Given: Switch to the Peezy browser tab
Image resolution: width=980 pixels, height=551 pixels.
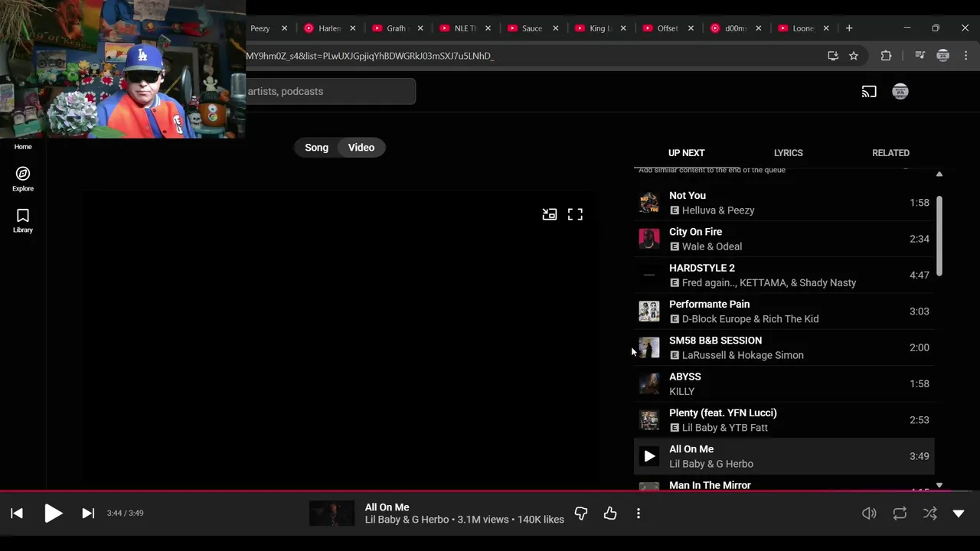Looking at the screenshot, I should pos(260,28).
